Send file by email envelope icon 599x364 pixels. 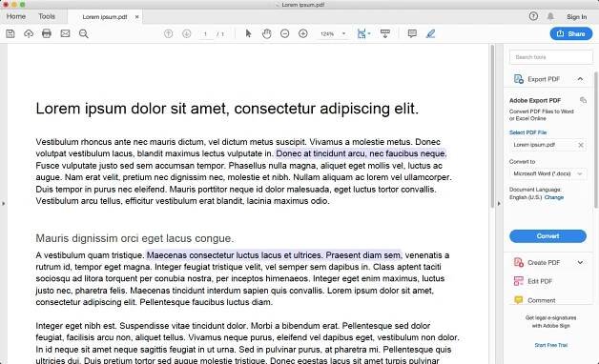point(65,33)
